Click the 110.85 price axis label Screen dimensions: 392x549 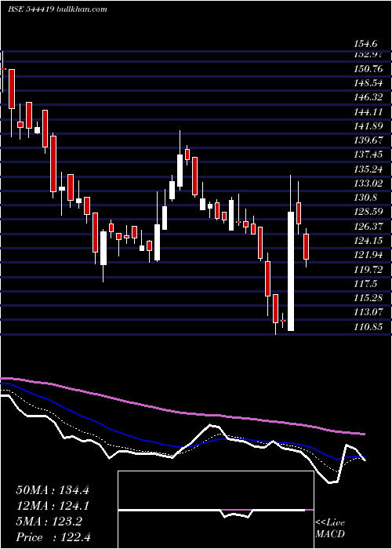click(368, 327)
